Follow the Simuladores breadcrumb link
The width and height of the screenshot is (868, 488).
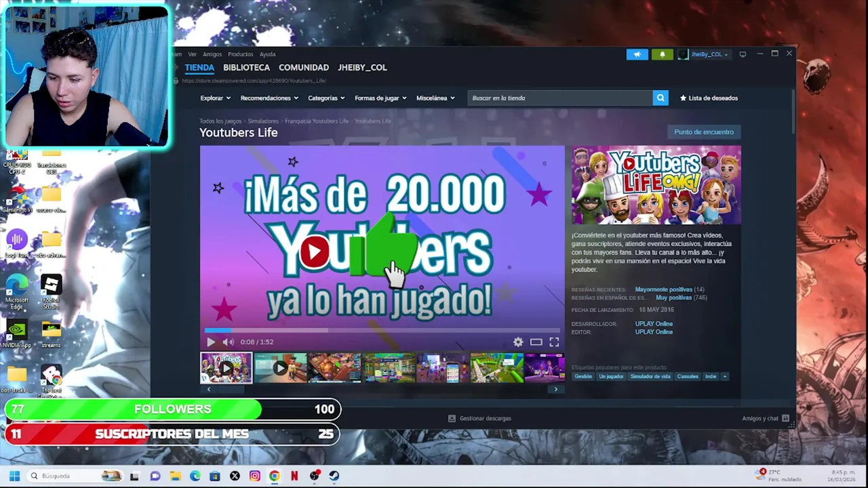click(x=263, y=121)
